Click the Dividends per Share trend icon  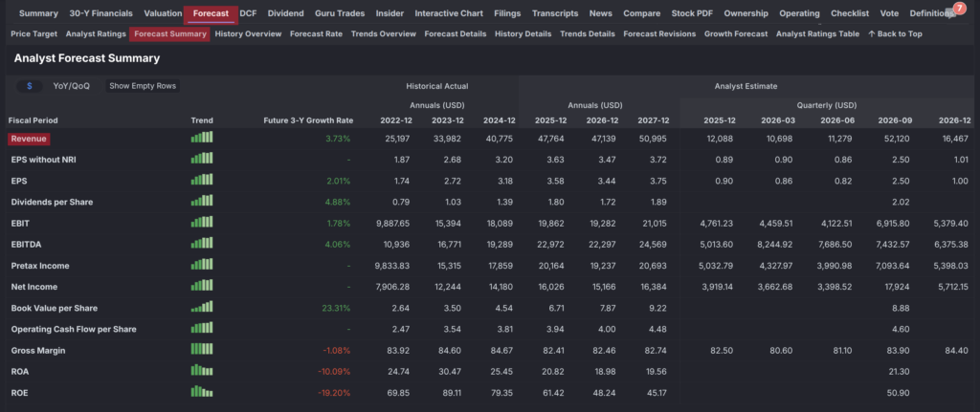pyautogui.click(x=202, y=202)
